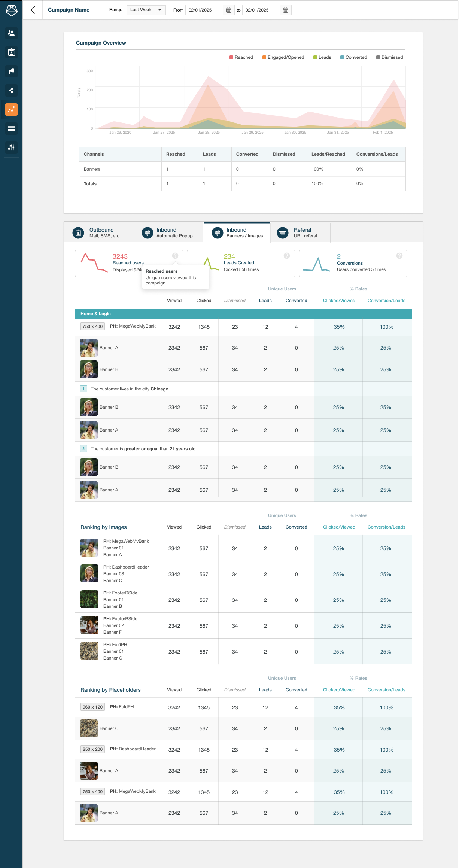Open the share/flow icon in the sidebar
Screen dimensions: 459x868
(x=12, y=90)
